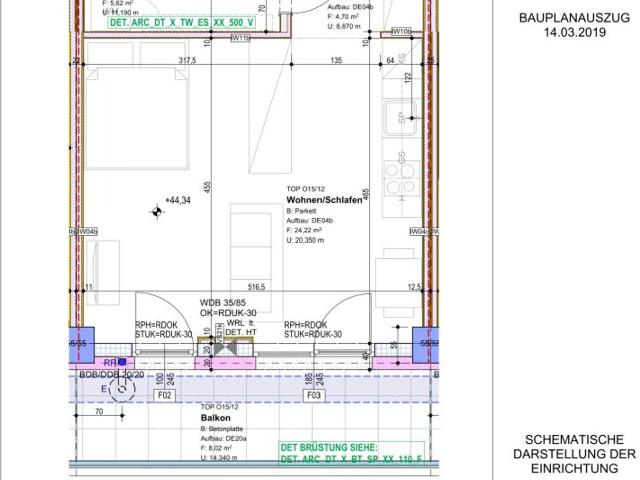Image resolution: width=640 pixels, height=480 pixels.
Task: Click the 'WDB 35/85' annotation
Action: pos(223,303)
